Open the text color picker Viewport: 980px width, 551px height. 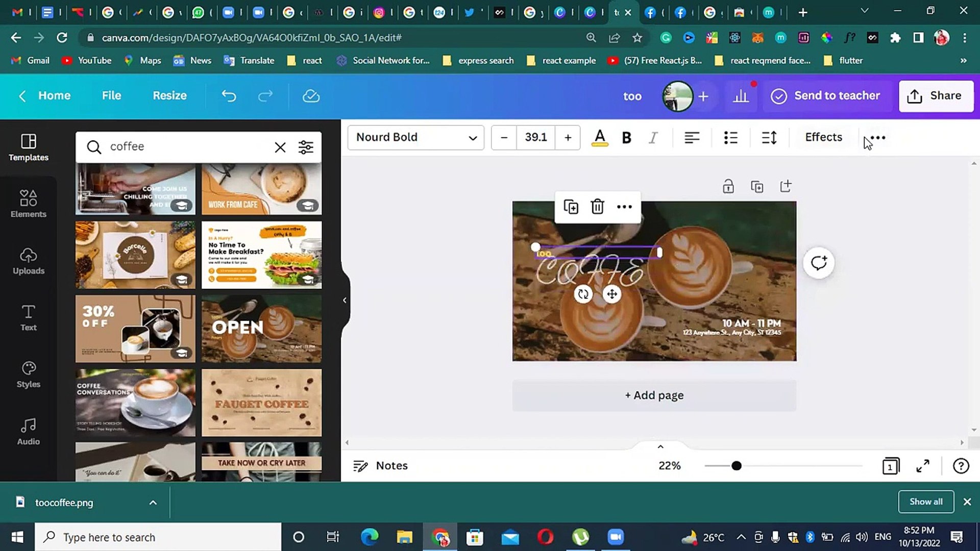600,138
